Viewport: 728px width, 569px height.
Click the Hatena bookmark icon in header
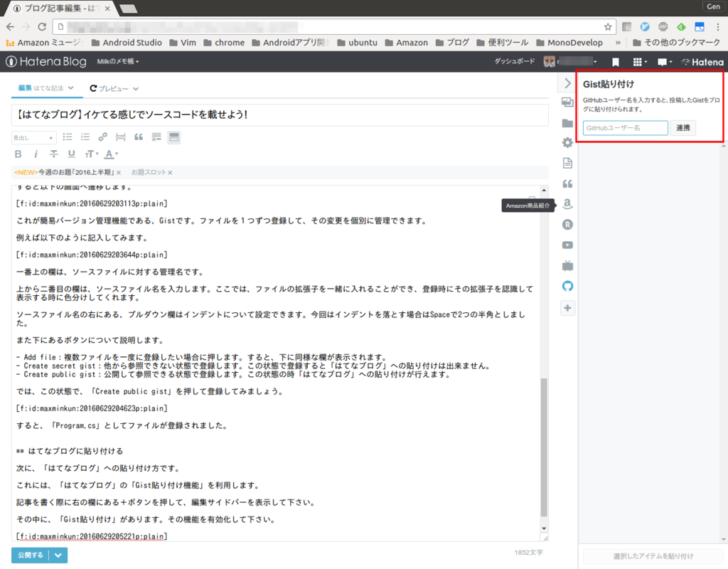click(616, 62)
